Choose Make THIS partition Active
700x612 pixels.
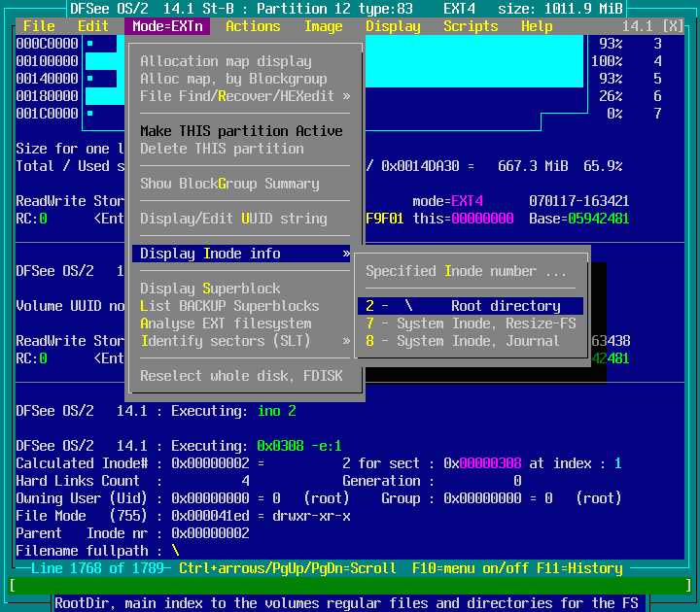241,131
